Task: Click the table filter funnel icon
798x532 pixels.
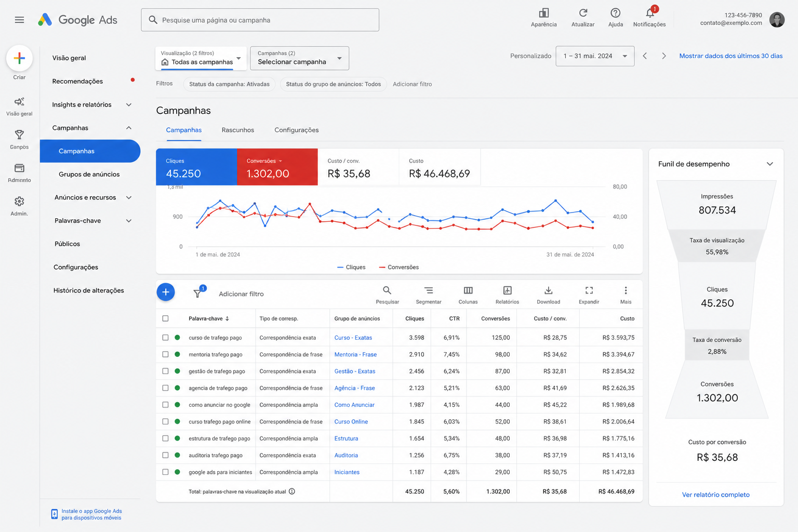Action: 197,294
